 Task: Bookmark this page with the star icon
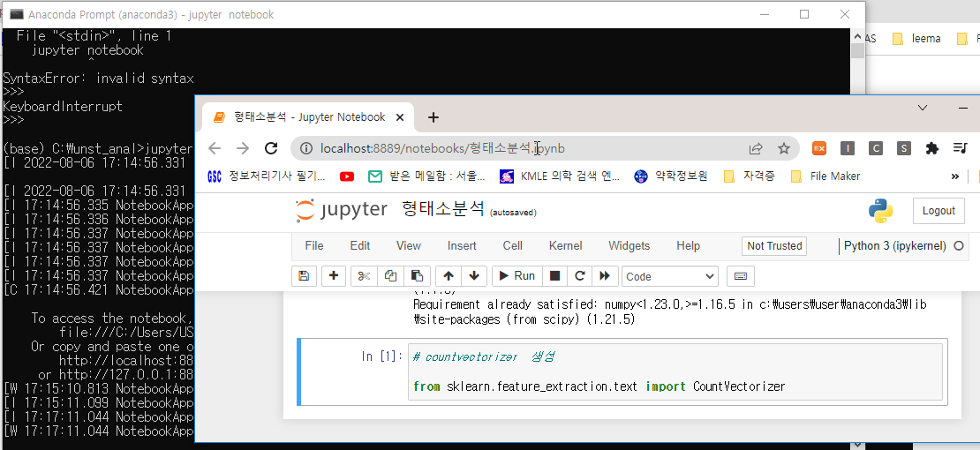point(784,148)
